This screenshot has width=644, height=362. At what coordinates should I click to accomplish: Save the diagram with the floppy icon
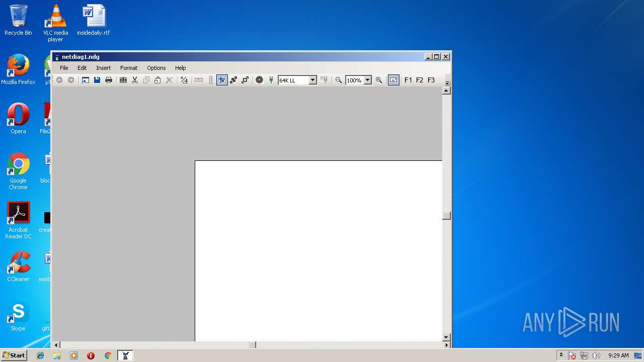[97, 80]
